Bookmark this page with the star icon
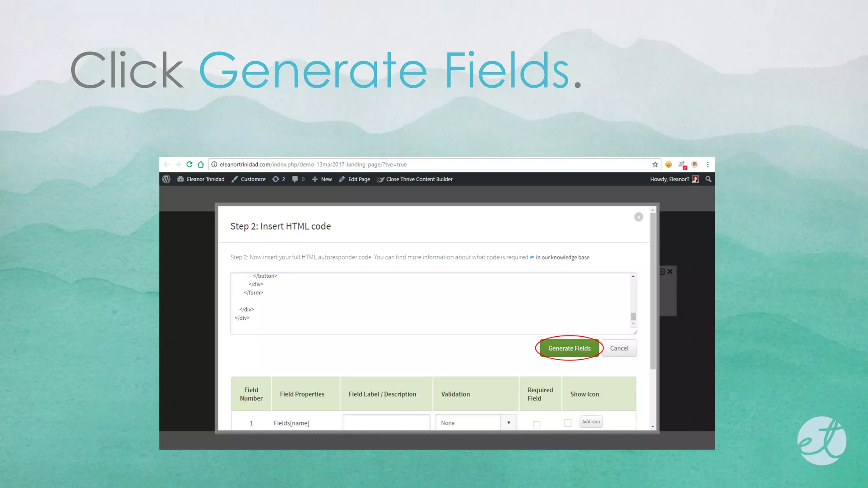The width and height of the screenshot is (868, 488). [x=655, y=164]
